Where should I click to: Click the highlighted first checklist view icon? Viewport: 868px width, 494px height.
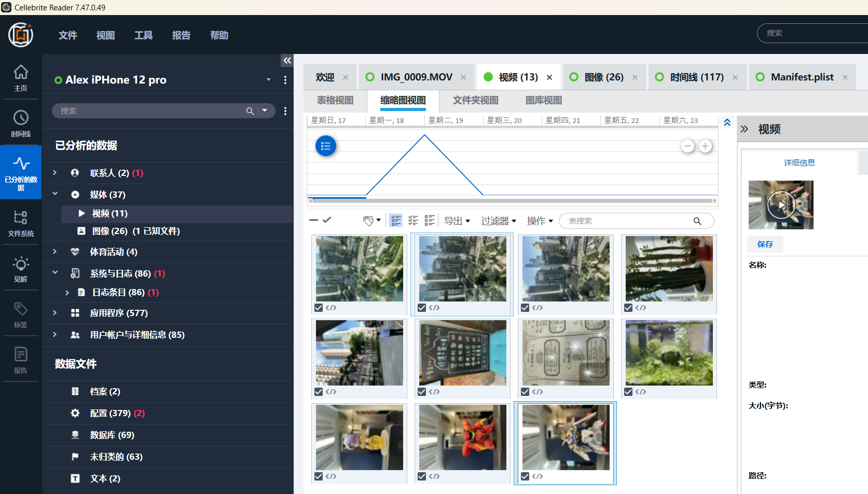(x=396, y=221)
